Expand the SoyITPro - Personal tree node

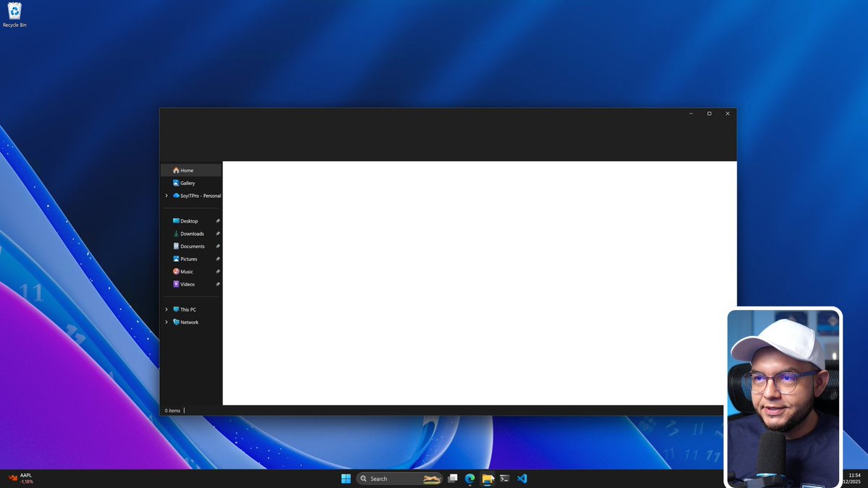point(166,196)
